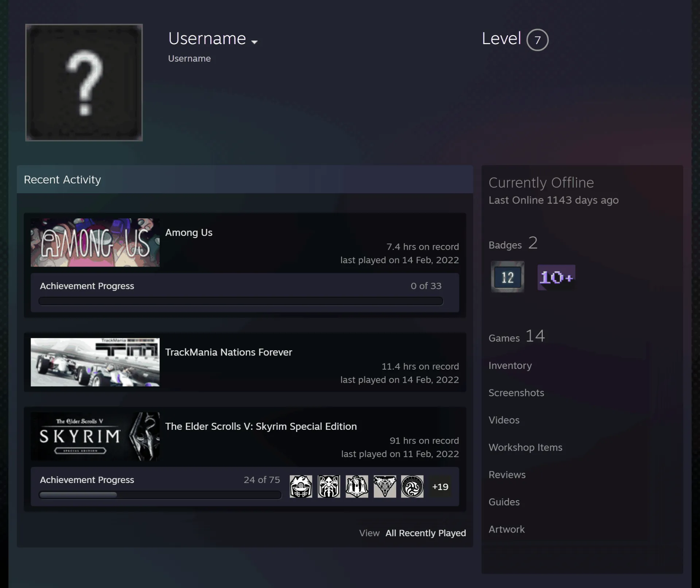Open the Reviews page
This screenshot has height=588, width=700.
pyautogui.click(x=507, y=475)
